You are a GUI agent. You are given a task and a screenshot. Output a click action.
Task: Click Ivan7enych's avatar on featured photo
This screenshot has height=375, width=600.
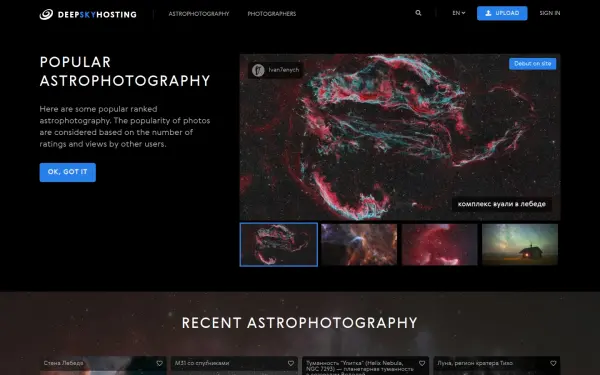(x=258, y=70)
